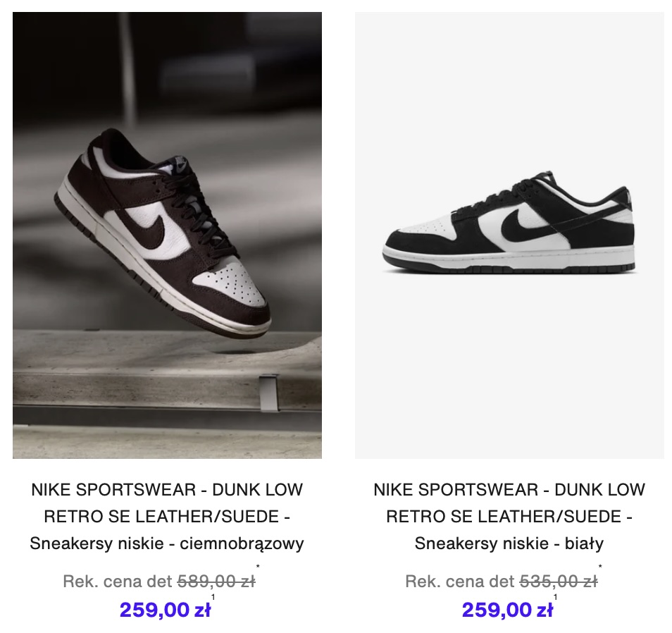Click the blue 259,00 zł under the brown sneaker
Viewport: 672px width, 633px height.
(x=165, y=610)
